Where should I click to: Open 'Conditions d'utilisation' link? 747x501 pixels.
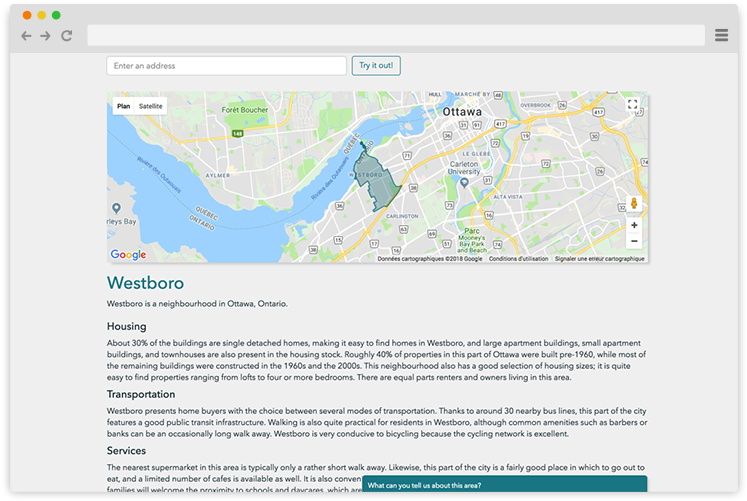click(518, 259)
